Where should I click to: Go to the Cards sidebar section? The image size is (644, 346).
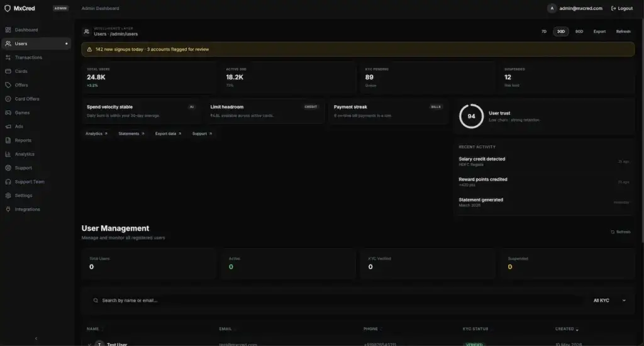click(36, 71)
